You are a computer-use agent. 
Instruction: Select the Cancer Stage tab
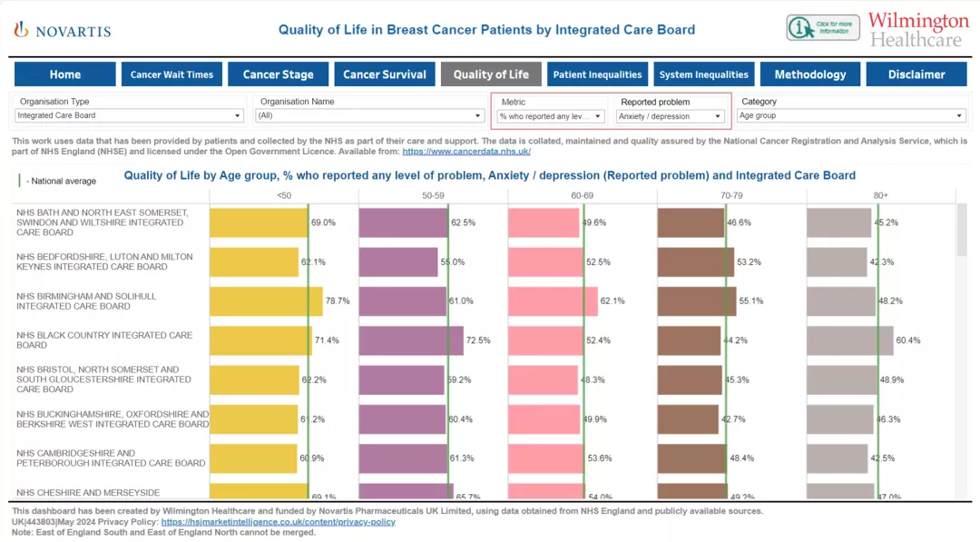pyautogui.click(x=278, y=74)
